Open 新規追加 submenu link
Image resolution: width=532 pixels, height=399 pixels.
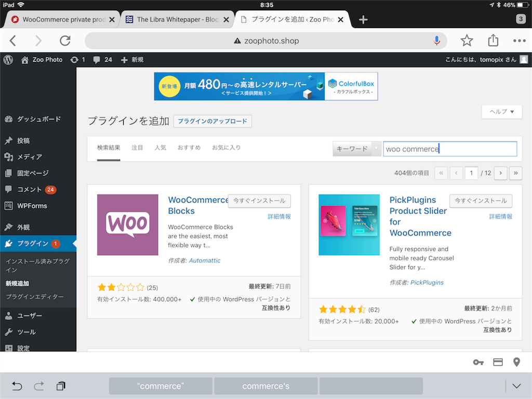(x=17, y=283)
